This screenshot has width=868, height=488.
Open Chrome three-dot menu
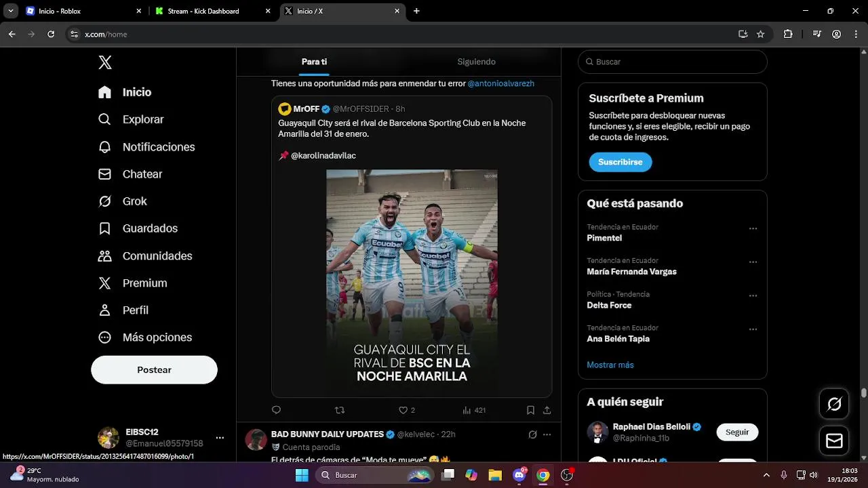pyautogui.click(x=856, y=34)
